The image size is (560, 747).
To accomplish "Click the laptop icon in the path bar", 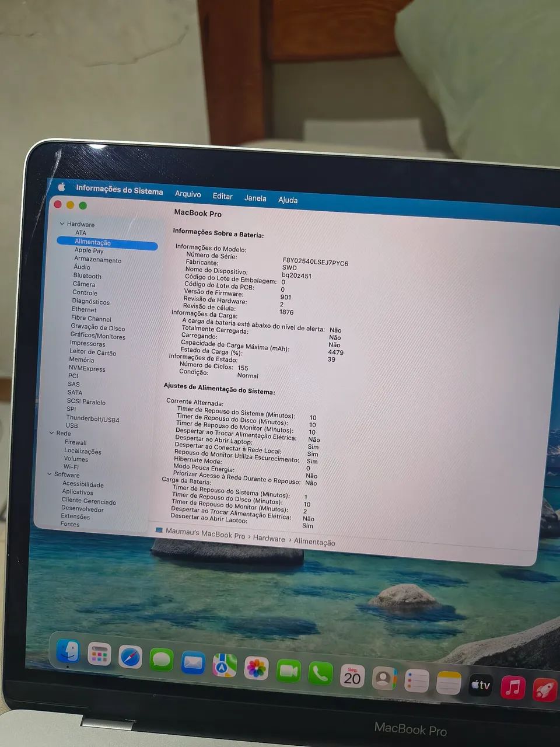I will pos(159,530).
